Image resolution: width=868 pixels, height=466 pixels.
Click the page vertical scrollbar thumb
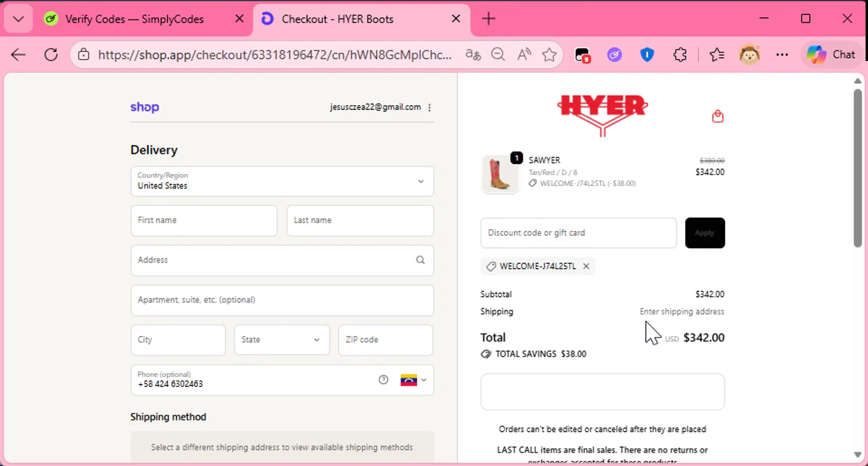(x=858, y=168)
